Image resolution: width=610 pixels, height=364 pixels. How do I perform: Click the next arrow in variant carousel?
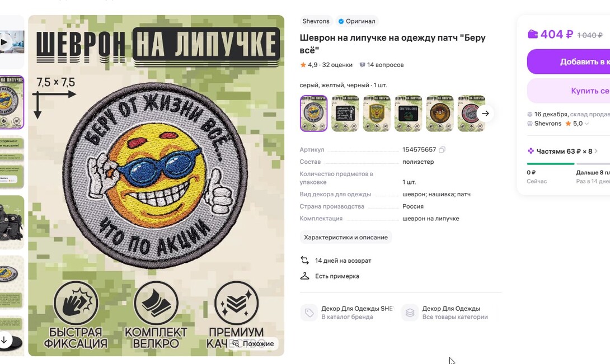point(485,114)
